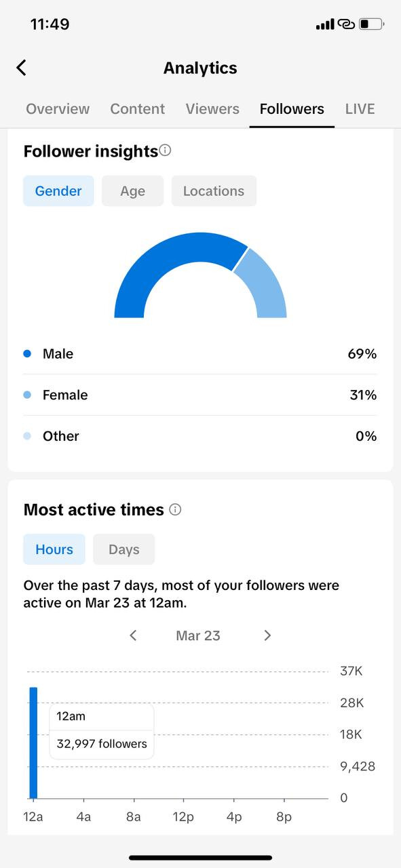Switch to Days view chip

click(124, 549)
